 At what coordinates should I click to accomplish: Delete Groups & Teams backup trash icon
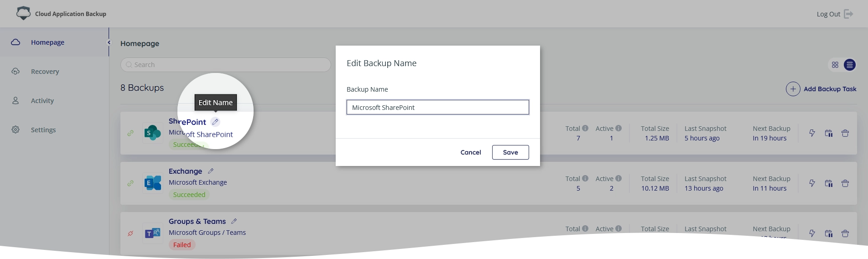click(845, 233)
